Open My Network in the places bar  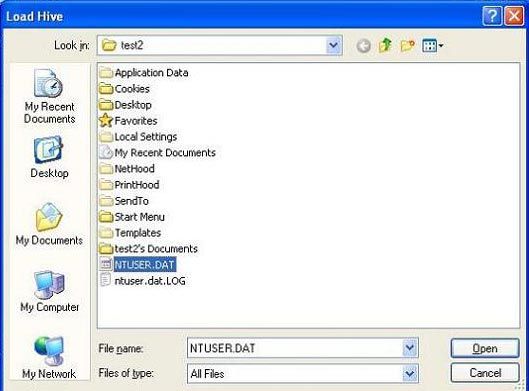(49, 358)
